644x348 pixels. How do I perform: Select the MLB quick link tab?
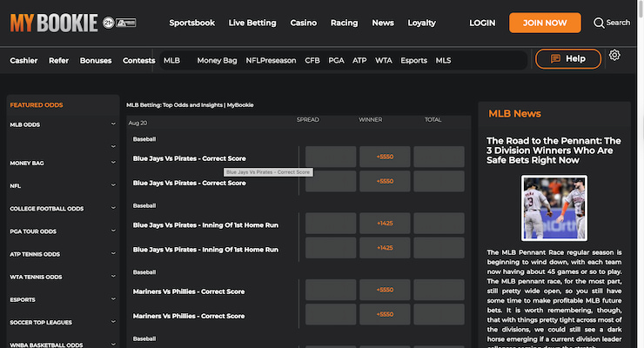click(x=171, y=60)
